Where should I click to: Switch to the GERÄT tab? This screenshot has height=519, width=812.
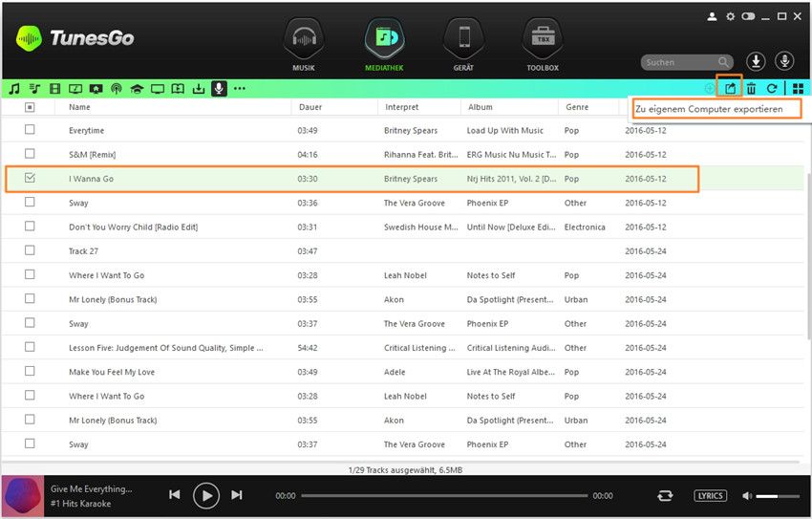pos(463,45)
